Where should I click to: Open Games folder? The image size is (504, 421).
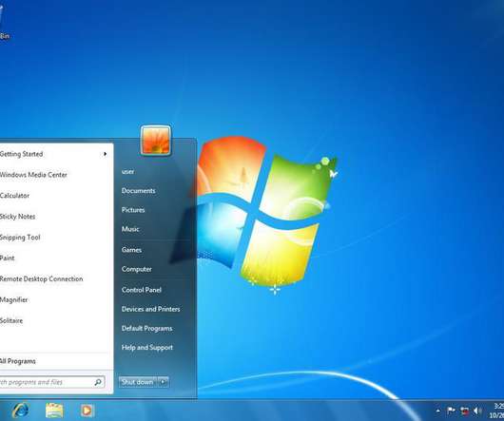coord(131,250)
